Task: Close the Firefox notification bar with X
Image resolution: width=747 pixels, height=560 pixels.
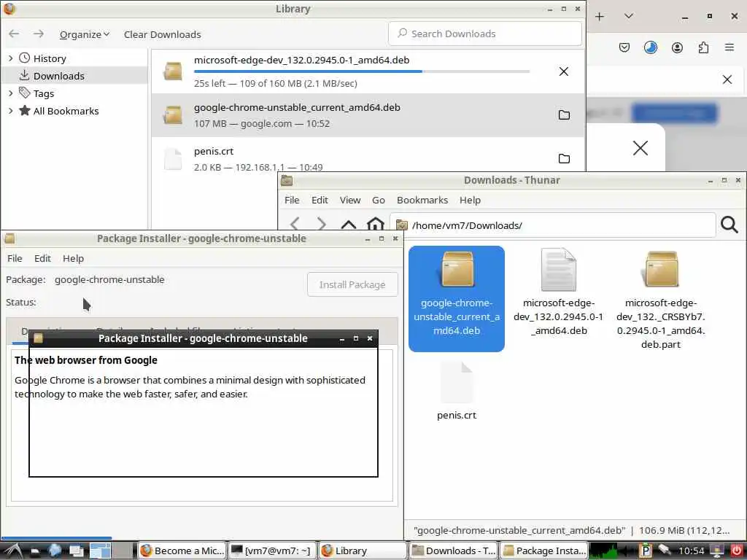Action: click(x=727, y=79)
